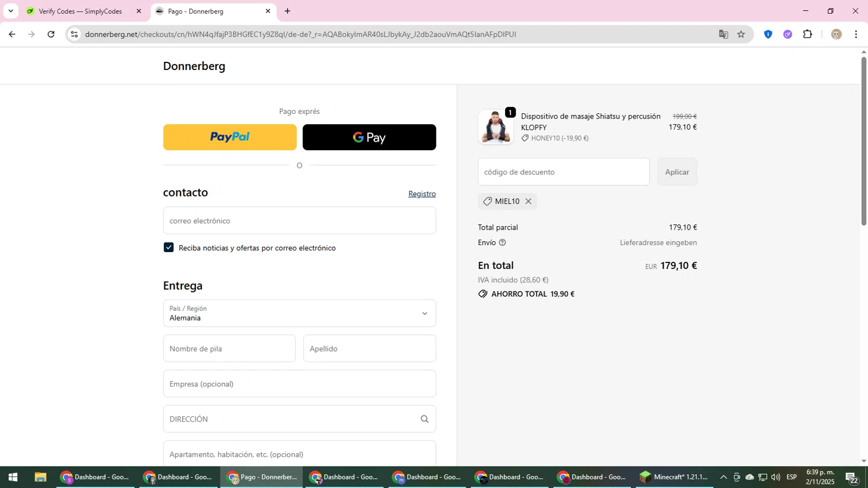Switch to Minecraft 1.21.1 taskbar window
This screenshot has width=868, height=488.
pos(674,477)
